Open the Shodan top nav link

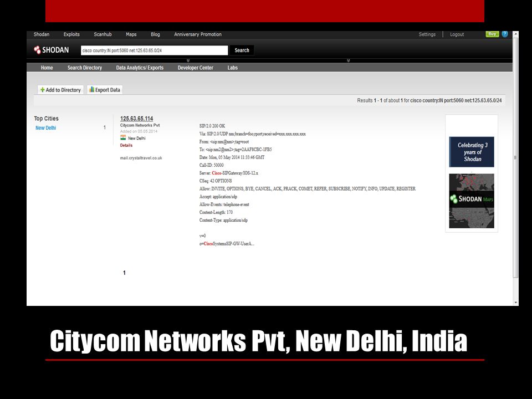point(42,34)
